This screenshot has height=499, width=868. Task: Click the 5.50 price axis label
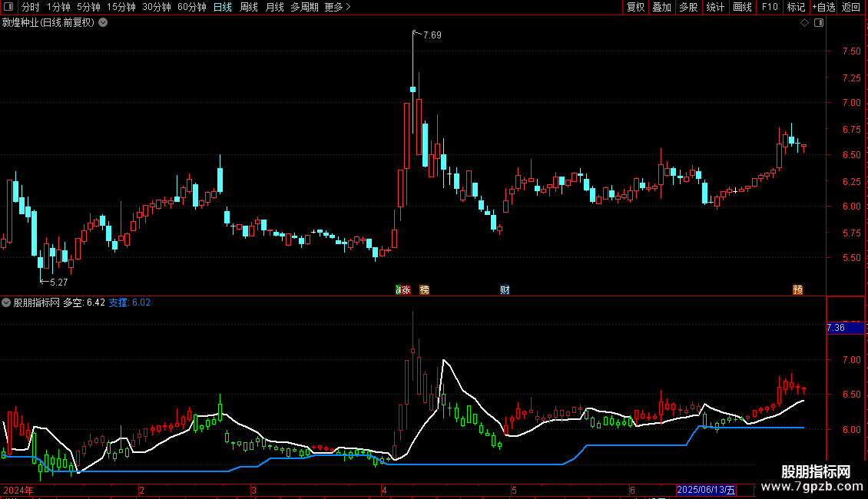tap(851, 258)
